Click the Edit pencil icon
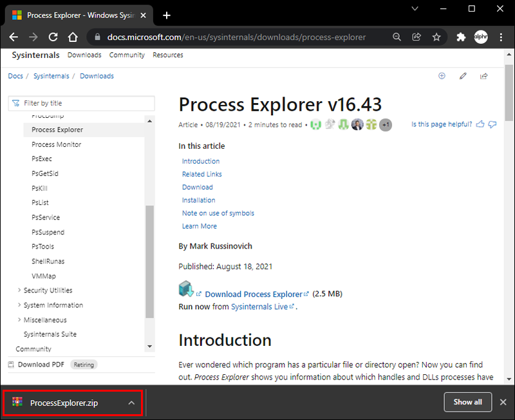 463,76
